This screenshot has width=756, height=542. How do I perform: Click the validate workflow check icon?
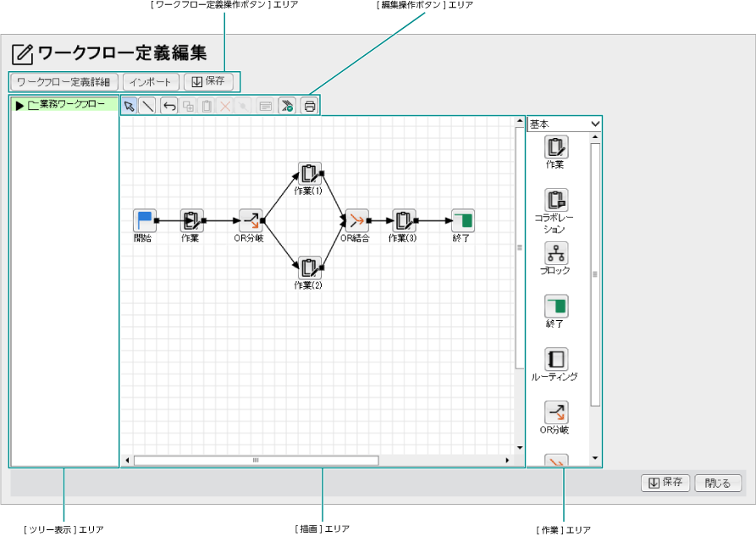(x=287, y=107)
